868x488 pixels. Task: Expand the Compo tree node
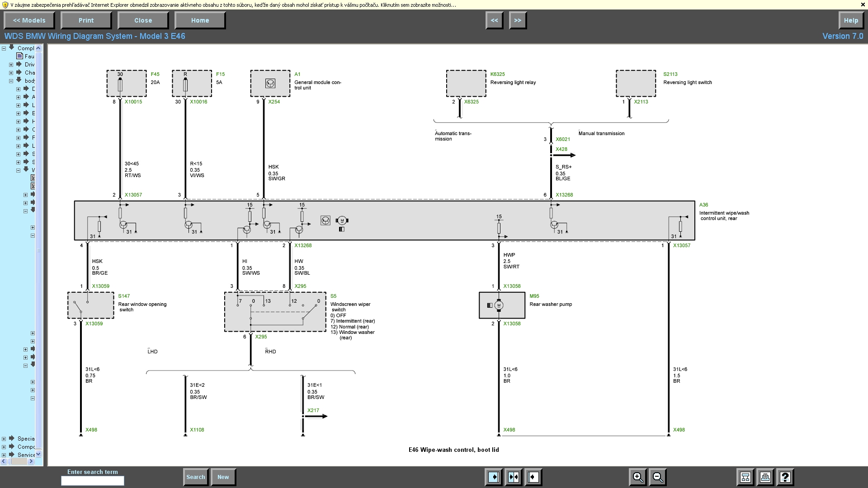click(x=4, y=447)
